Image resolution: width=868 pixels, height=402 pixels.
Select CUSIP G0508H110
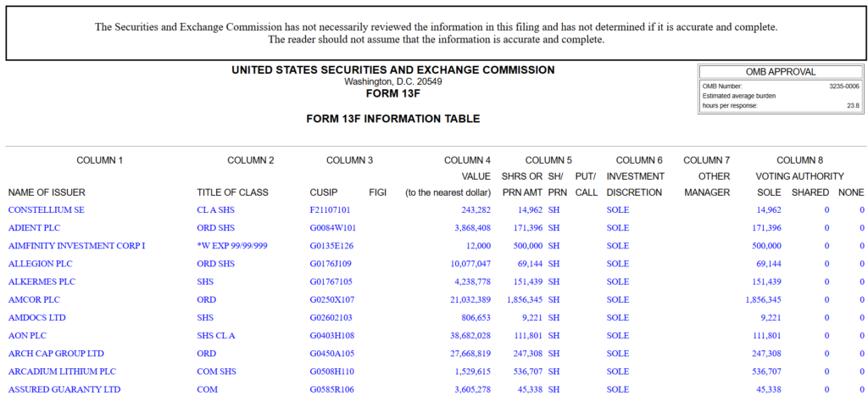[x=332, y=371]
